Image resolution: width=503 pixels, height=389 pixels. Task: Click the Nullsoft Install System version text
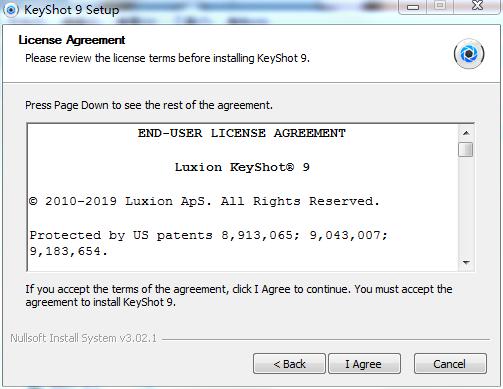pos(83,338)
